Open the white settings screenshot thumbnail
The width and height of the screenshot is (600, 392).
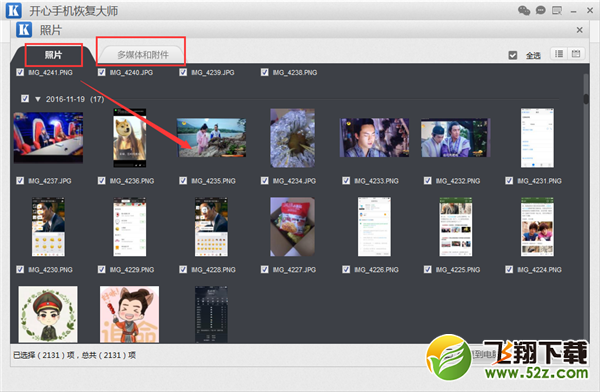click(x=537, y=138)
